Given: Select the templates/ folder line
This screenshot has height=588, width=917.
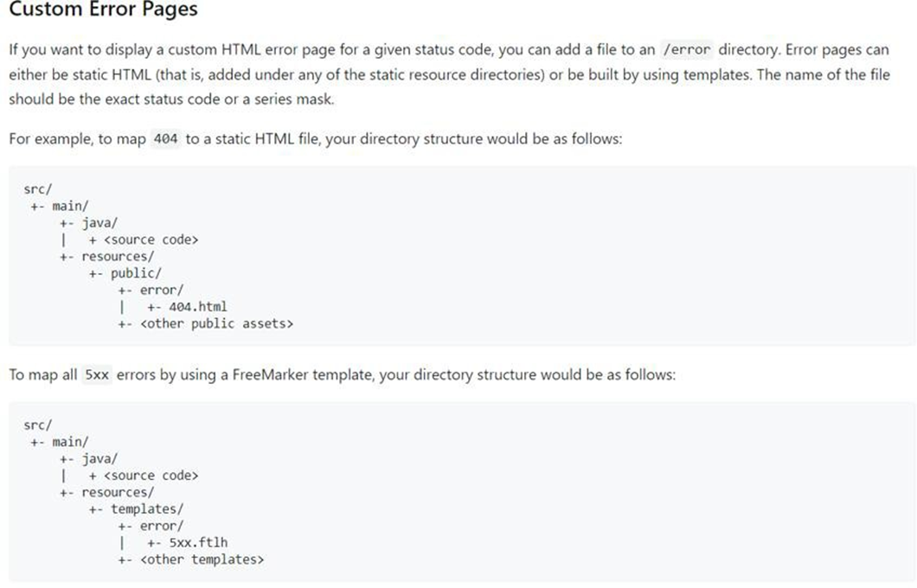Looking at the screenshot, I should tap(146, 509).
